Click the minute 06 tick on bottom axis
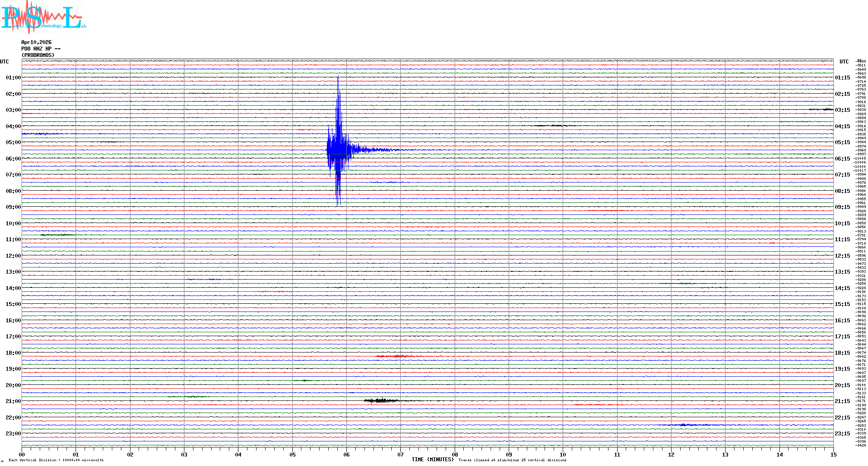Screen dimensions: 868x466 (346, 454)
